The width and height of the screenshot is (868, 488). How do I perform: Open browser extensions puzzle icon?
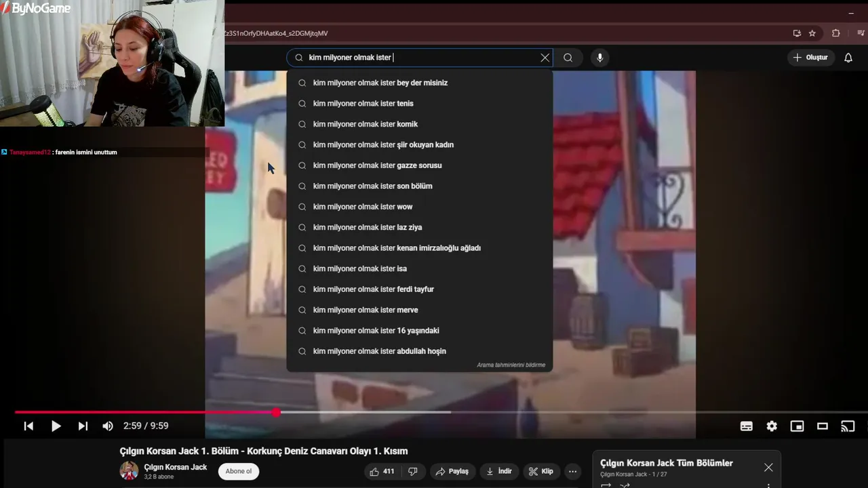(x=835, y=33)
